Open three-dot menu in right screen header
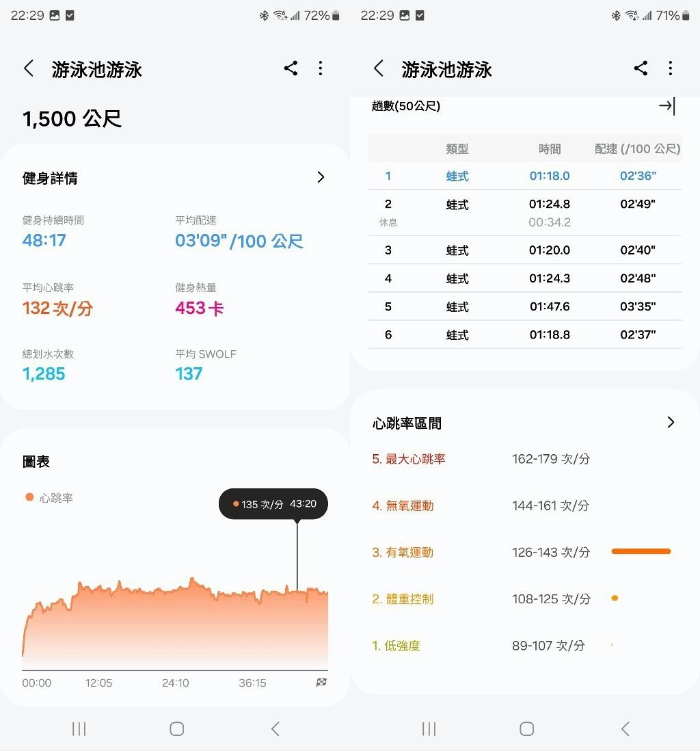This screenshot has height=751, width=700. click(671, 68)
